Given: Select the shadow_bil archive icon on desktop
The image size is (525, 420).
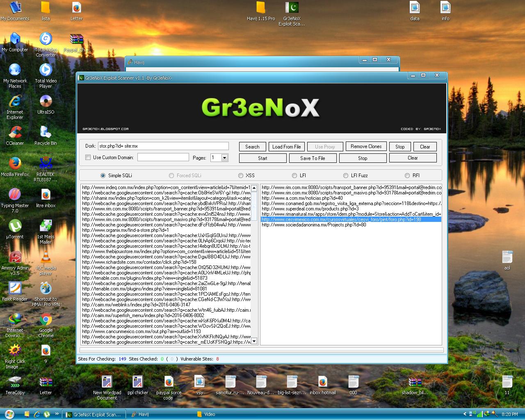Looking at the screenshot, I should tap(415, 385).
